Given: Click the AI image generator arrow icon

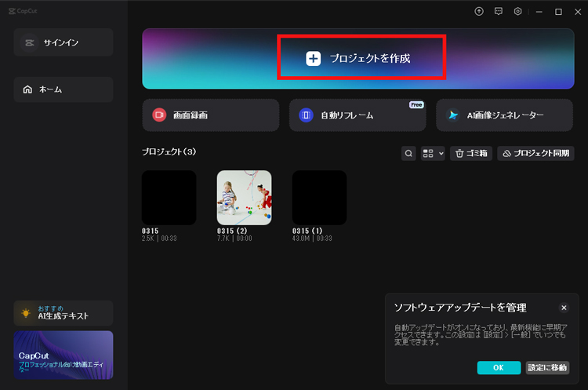Looking at the screenshot, I should [x=453, y=115].
